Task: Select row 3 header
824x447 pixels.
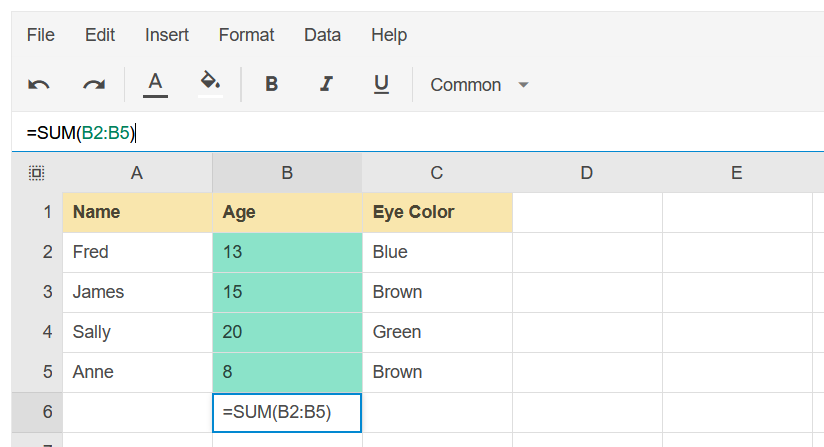Action: coord(47,292)
